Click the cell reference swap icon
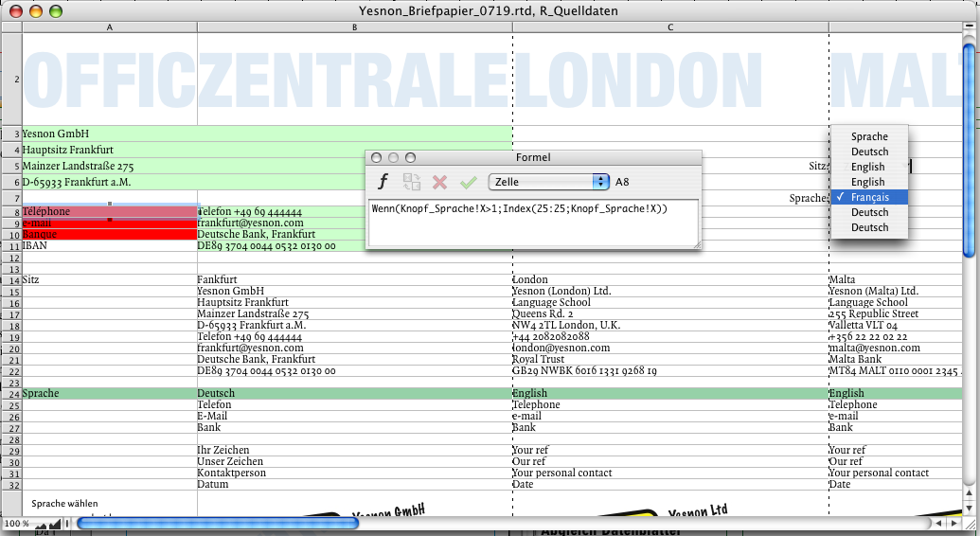This screenshot has width=980, height=536. point(412,182)
